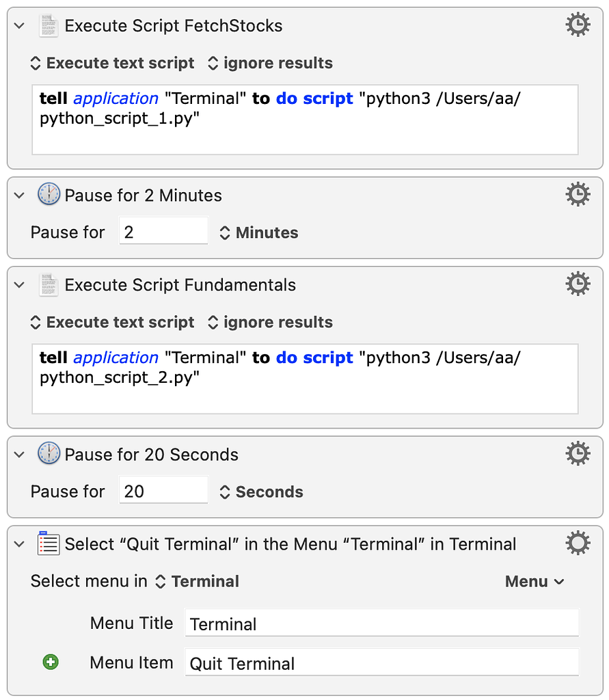Click the pause duration field showing 20
This screenshot has width=609, height=700.
pos(163,490)
